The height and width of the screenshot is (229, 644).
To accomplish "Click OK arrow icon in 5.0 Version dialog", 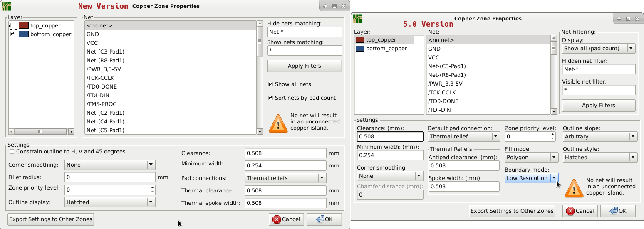I will coord(612,211).
